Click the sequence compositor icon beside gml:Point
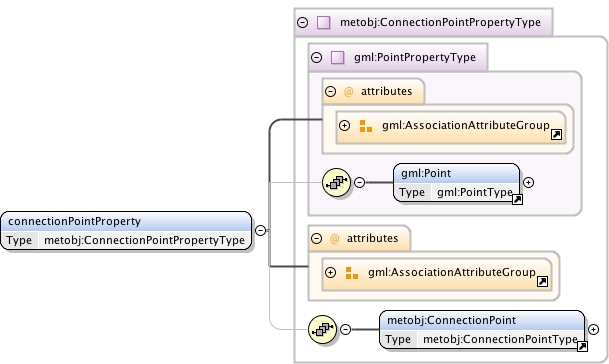 (x=336, y=182)
